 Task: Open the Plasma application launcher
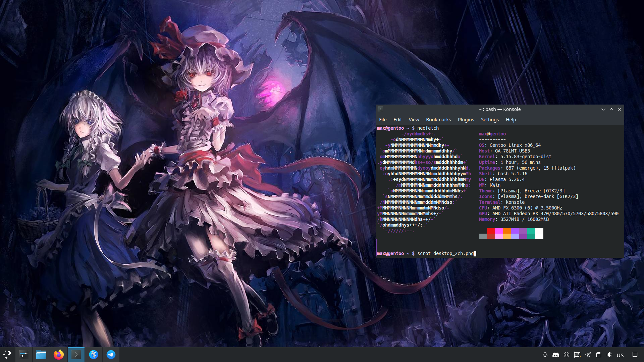click(7, 354)
